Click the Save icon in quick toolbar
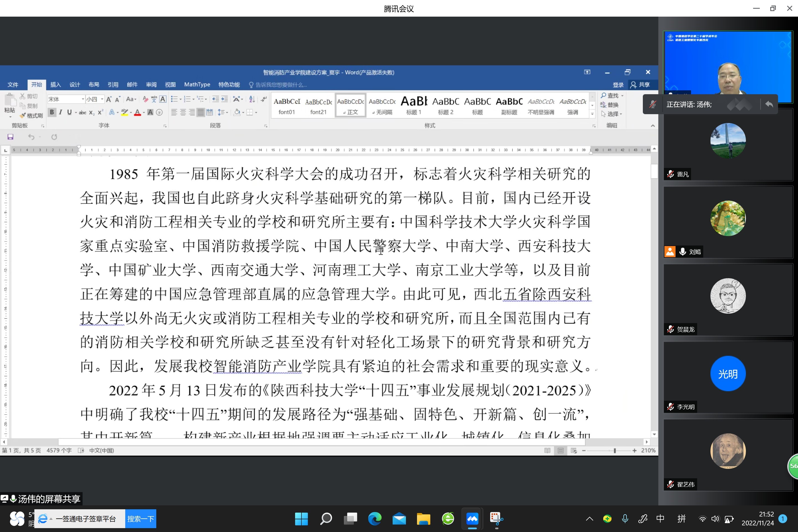This screenshot has height=532, width=798. [10, 137]
